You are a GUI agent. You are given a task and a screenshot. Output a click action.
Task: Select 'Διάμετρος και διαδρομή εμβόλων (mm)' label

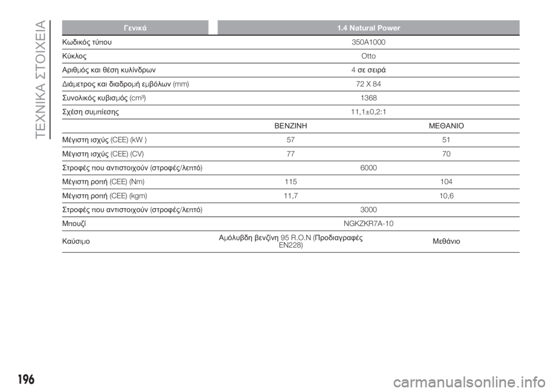point(125,84)
